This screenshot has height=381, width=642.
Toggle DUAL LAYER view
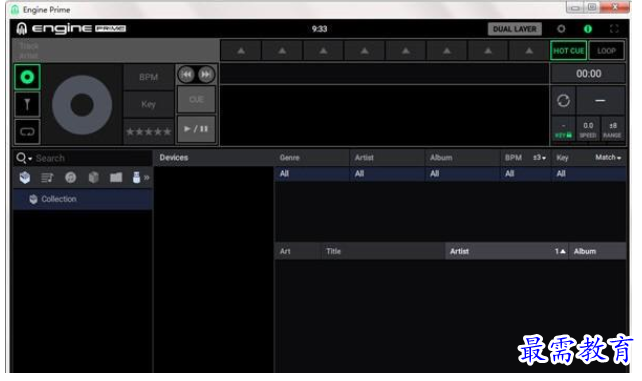click(515, 29)
